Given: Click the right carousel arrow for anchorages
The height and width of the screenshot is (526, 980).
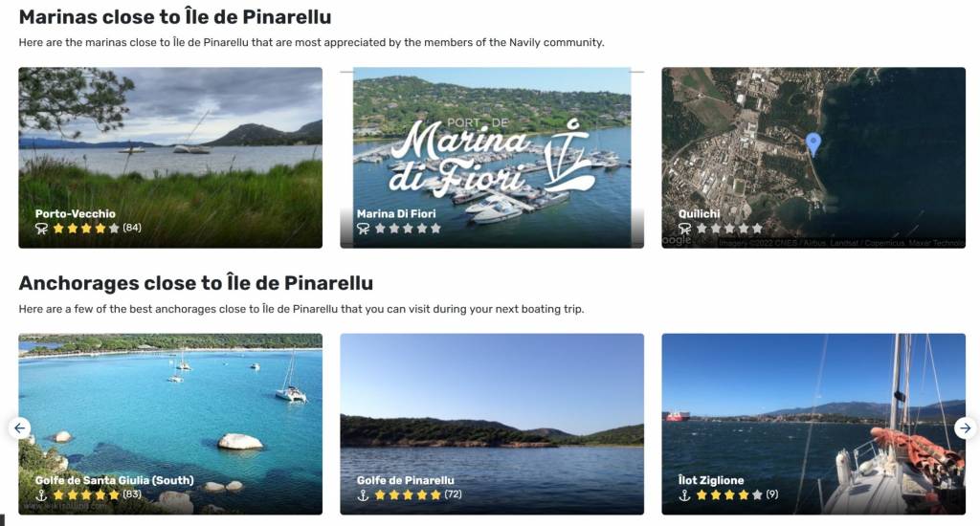Looking at the screenshot, I should click(965, 427).
